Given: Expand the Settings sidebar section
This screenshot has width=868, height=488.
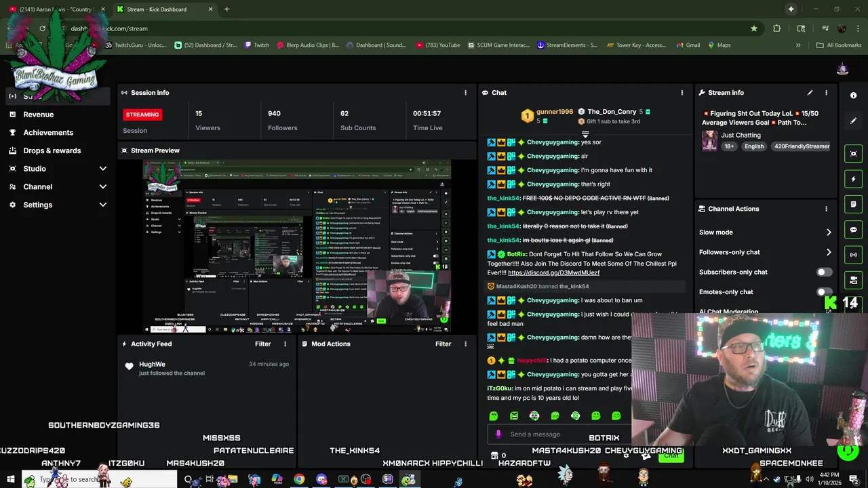Looking at the screenshot, I should click(103, 205).
